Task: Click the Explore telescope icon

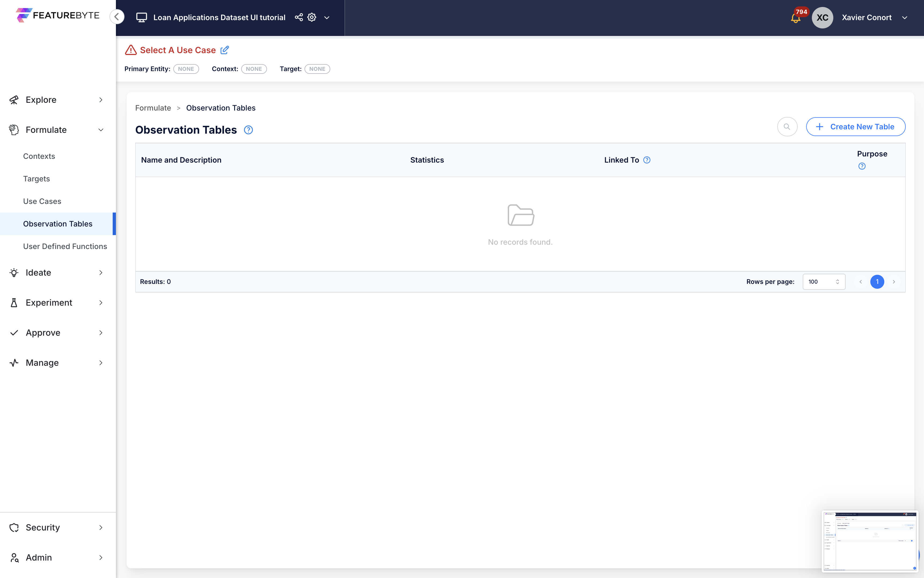Action: pyautogui.click(x=14, y=100)
